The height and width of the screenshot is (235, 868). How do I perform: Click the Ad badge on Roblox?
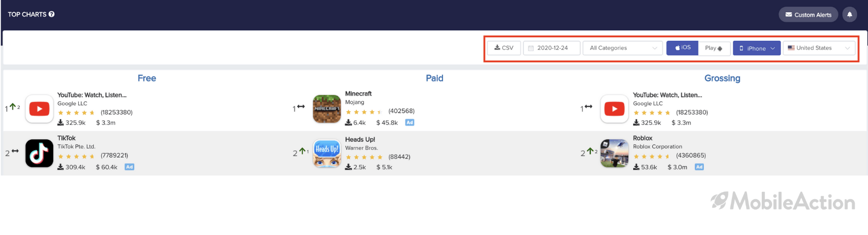(699, 167)
